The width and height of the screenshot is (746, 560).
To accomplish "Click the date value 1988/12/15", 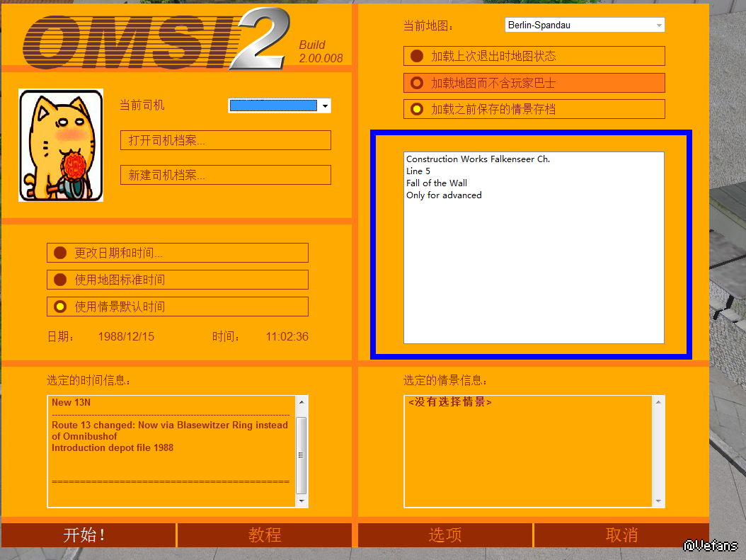I will (x=126, y=336).
